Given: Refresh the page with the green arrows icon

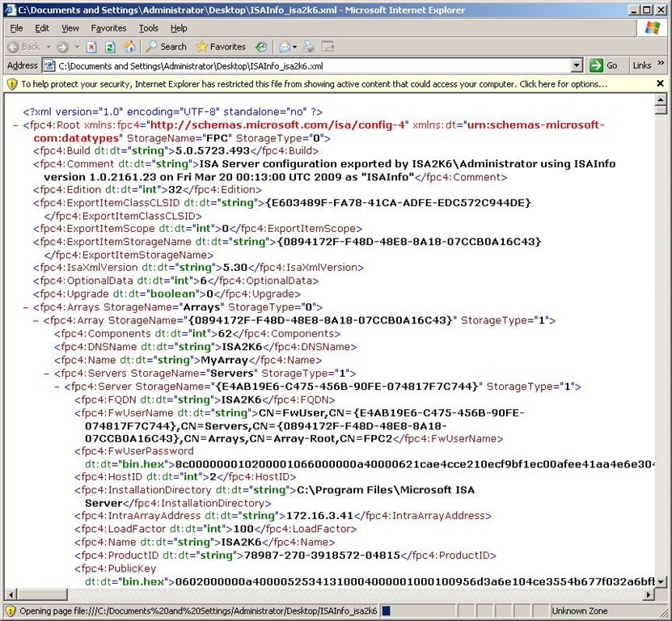Looking at the screenshot, I should (x=110, y=47).
